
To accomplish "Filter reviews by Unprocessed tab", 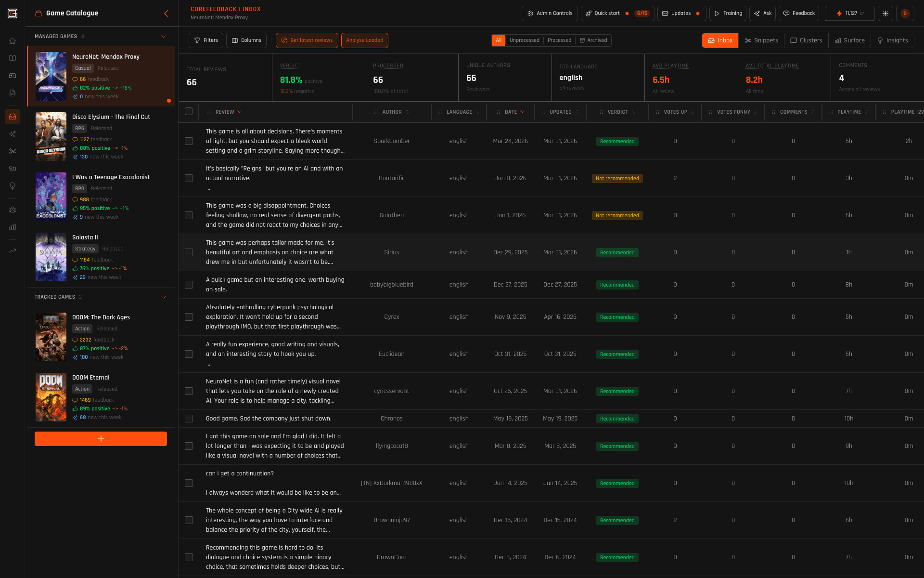I will (524, 40).
